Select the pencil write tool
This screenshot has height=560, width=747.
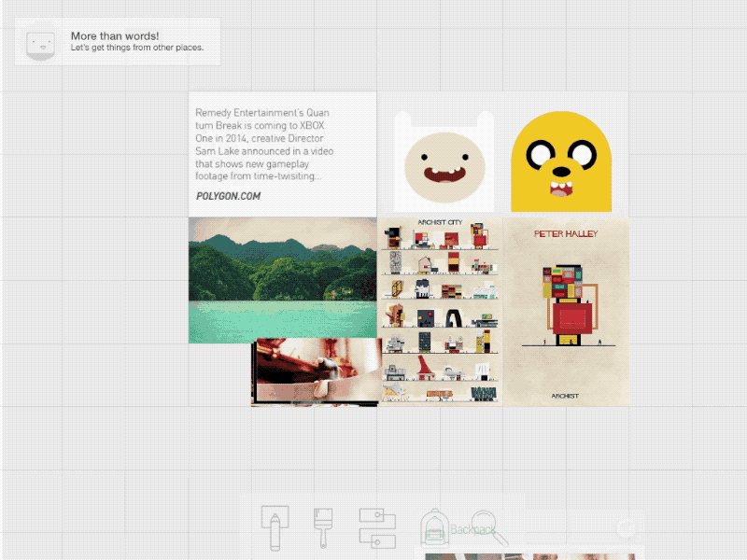tap(275, 528)
